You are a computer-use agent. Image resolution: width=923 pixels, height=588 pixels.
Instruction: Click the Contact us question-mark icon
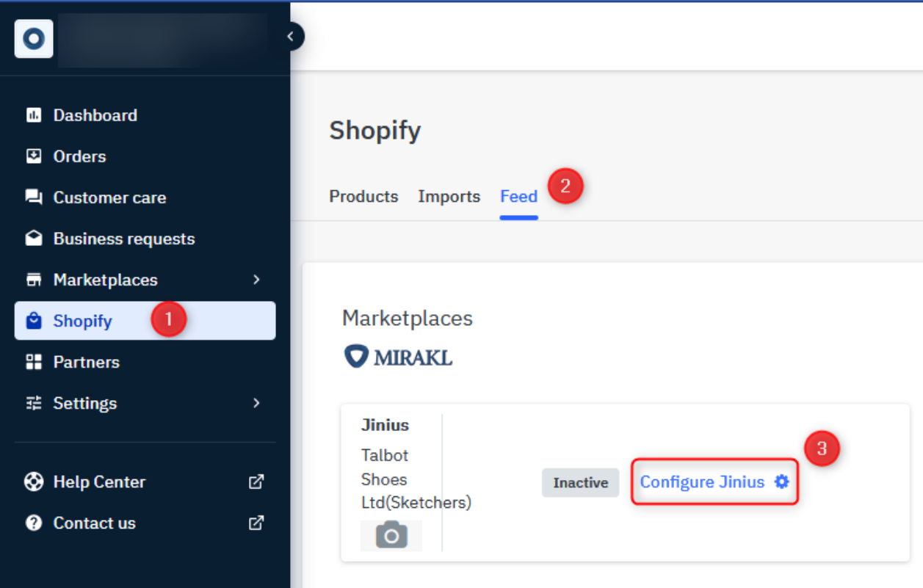tap(34, 523)
